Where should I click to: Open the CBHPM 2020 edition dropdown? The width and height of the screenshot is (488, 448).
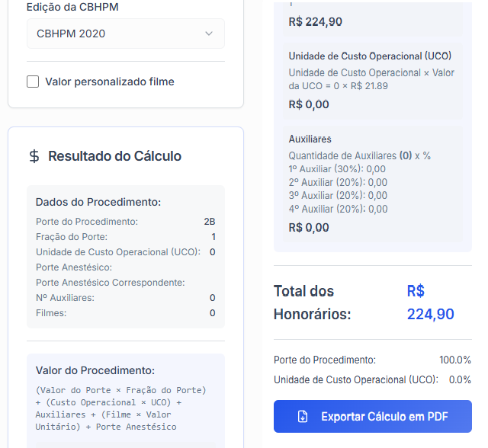click(x=125, y=34)
